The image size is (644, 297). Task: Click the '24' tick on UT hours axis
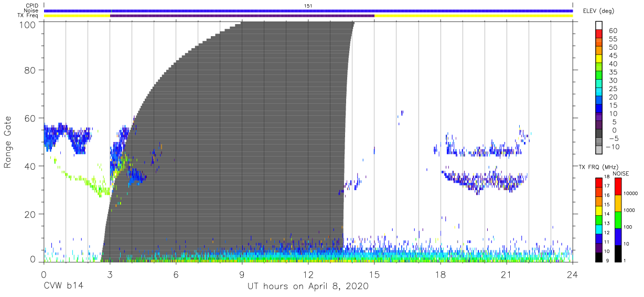point(573,274)
